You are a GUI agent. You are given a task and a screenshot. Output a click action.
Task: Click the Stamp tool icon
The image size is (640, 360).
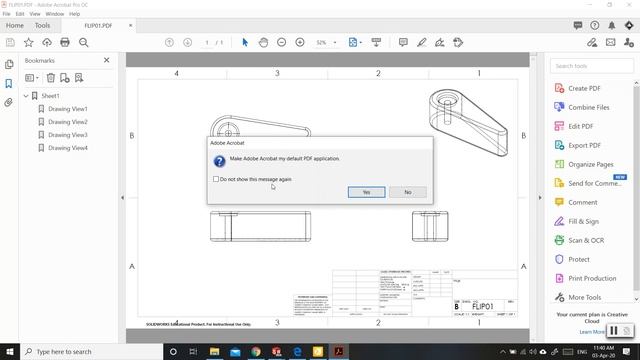pyautogui.click(x=458, y=42)
